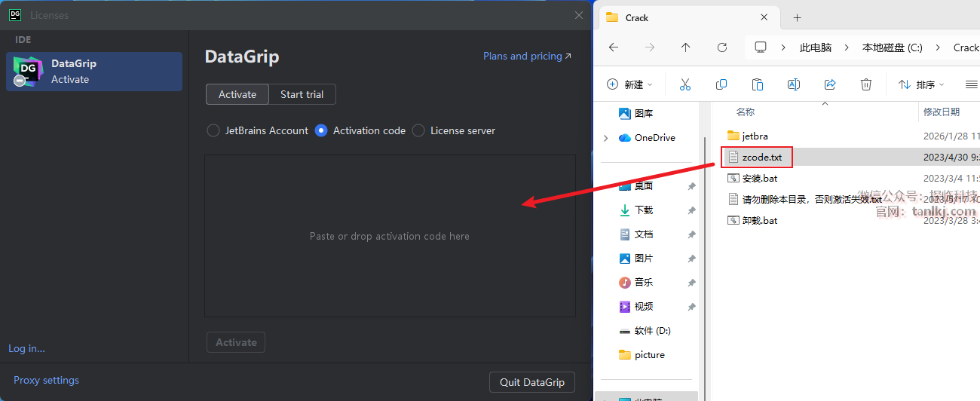Click the Cut scissors icon in Explorer toolbar
Viewport: 980px width, 401px height.
pos(684,84)
